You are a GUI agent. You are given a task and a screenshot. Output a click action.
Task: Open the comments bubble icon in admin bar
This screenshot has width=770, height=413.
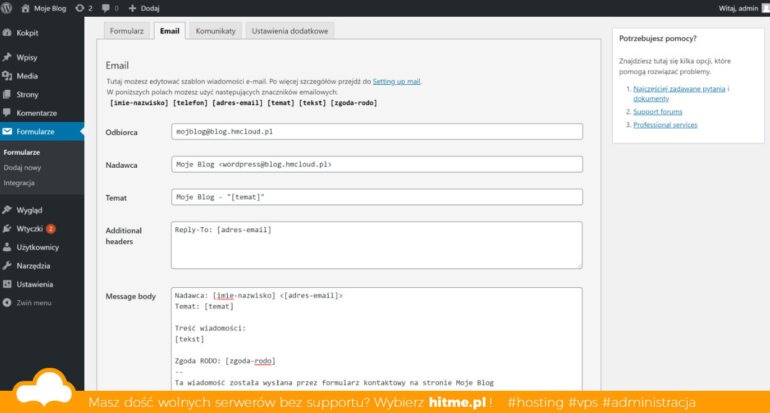point(106,8)
